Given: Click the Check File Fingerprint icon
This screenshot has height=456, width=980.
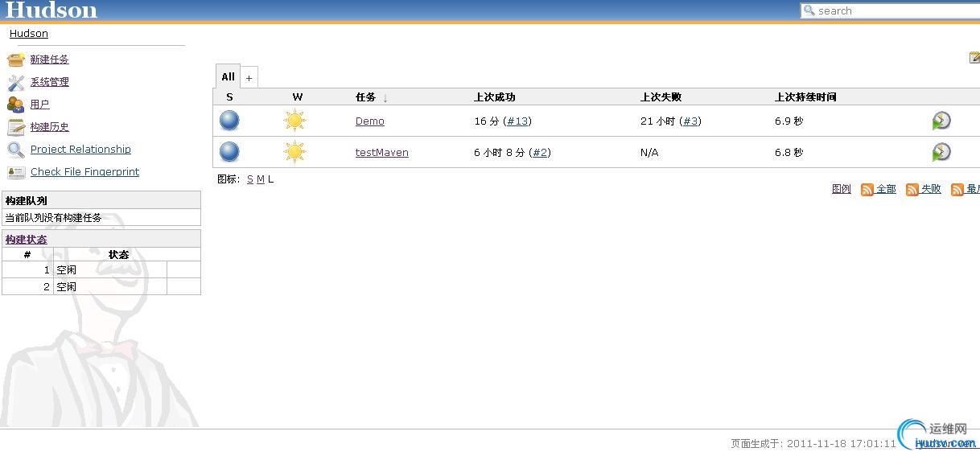Looking at the screenshot, I should (16, 172).
